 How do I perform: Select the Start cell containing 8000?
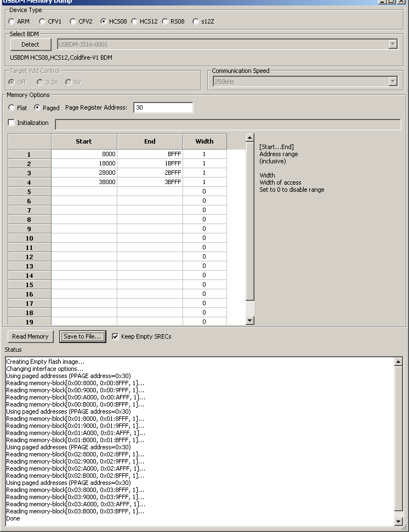tap(84, 154)
